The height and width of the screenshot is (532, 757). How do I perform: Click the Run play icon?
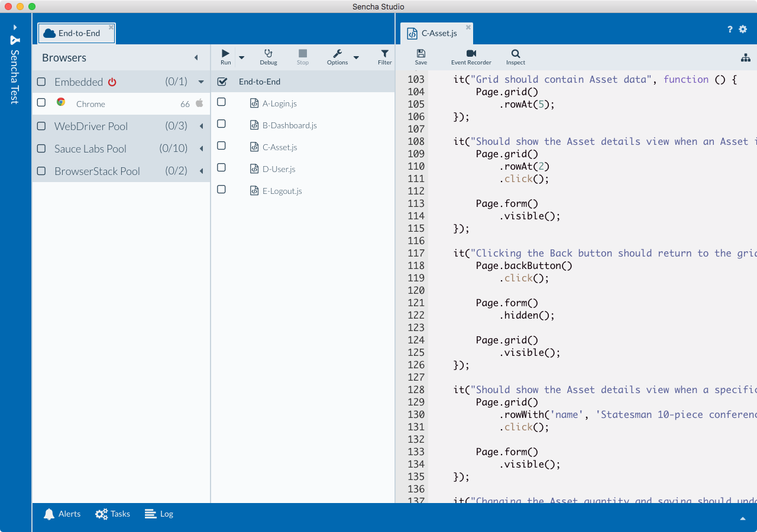pyautogui.click(x=225, y=54)
